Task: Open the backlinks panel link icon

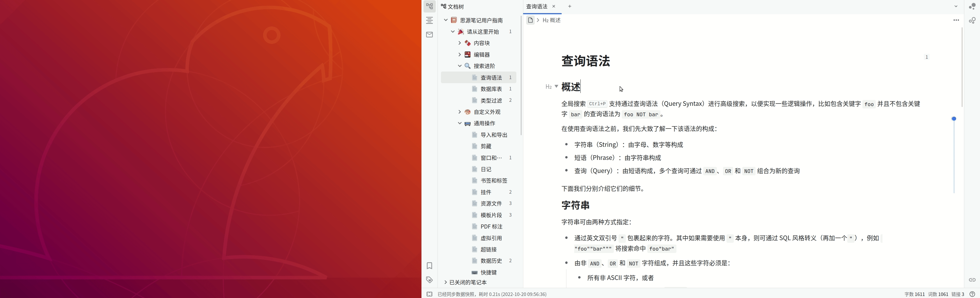Action: click(x=972, y=280)
